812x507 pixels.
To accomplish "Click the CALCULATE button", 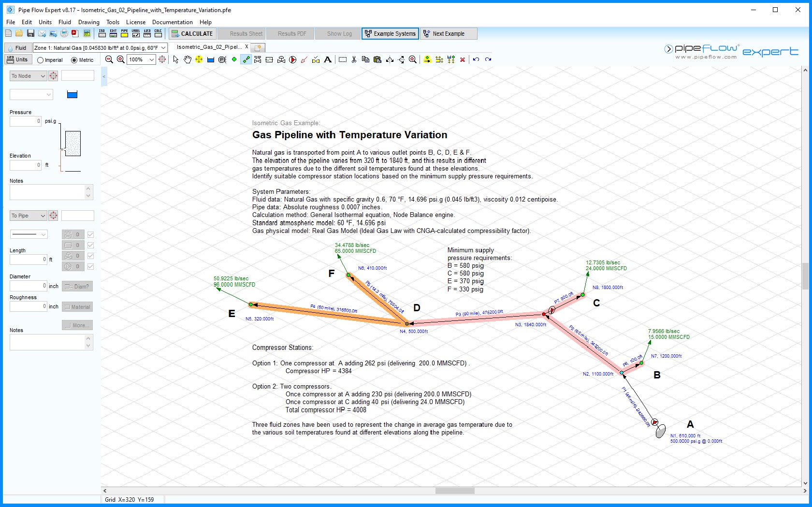I will click(191, 33).
